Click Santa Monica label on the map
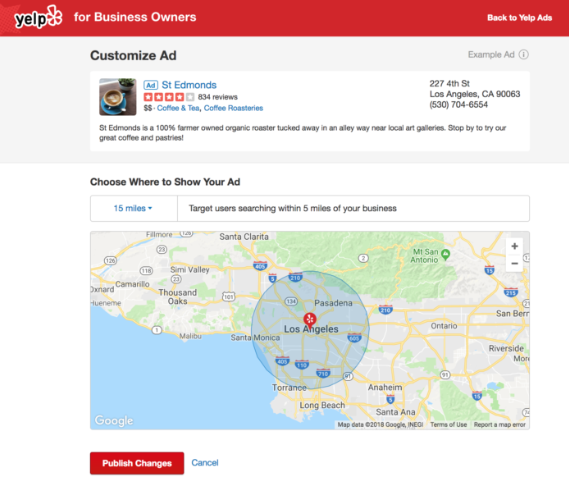Viewport: 569px width, 490px height. (x=255, y=338)
